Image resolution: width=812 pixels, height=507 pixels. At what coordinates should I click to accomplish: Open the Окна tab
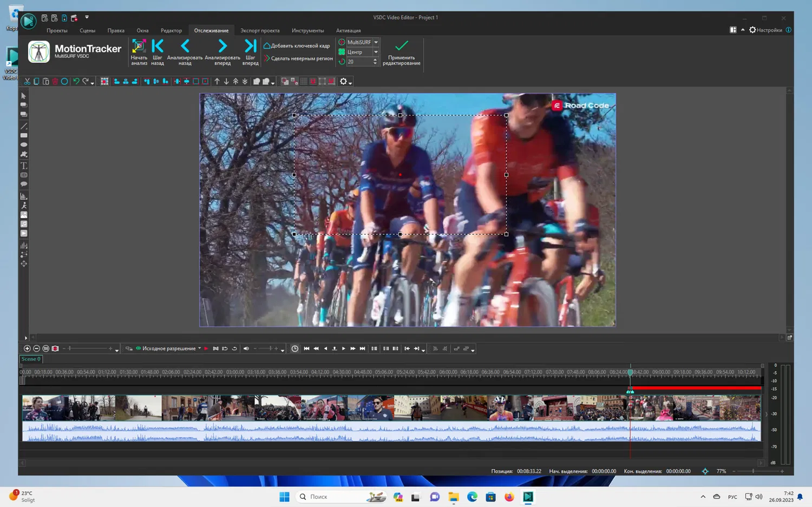(142, 30)
